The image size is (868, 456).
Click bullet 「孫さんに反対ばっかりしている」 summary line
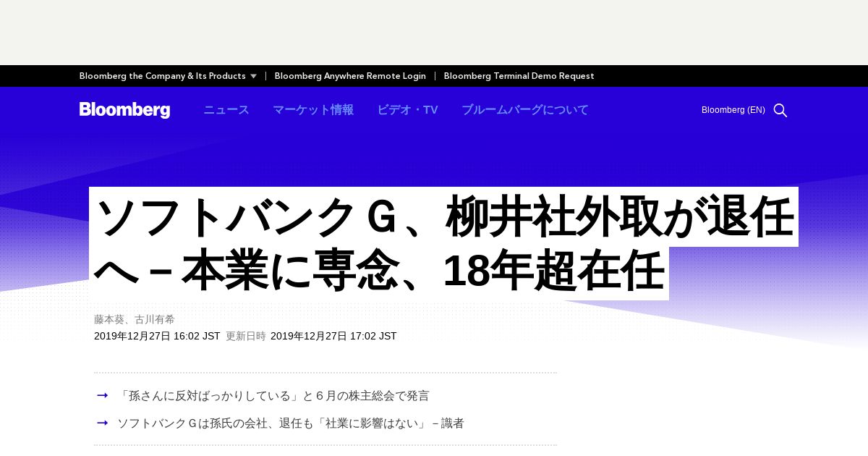(x=273, y=396)
